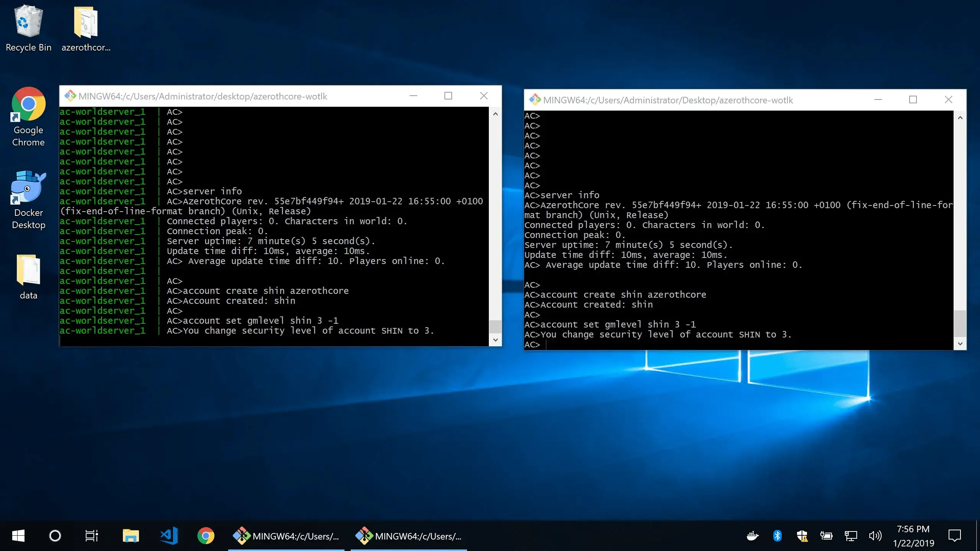Screen dimensions: 980x551
Task: Click left terminal title bar text
Action: [x=203, y=96]
